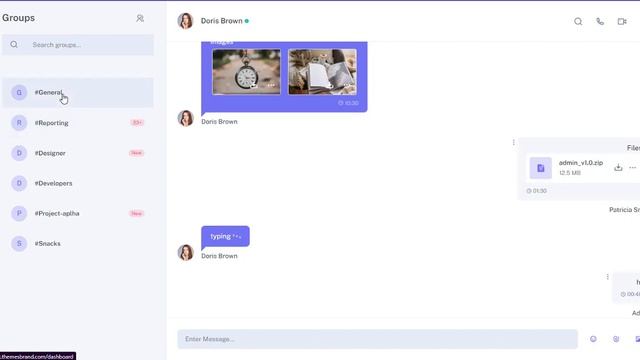Click Doris Brown avatar beside typing bubble
This screenshot has width=640, height=360.
[185, 252]
